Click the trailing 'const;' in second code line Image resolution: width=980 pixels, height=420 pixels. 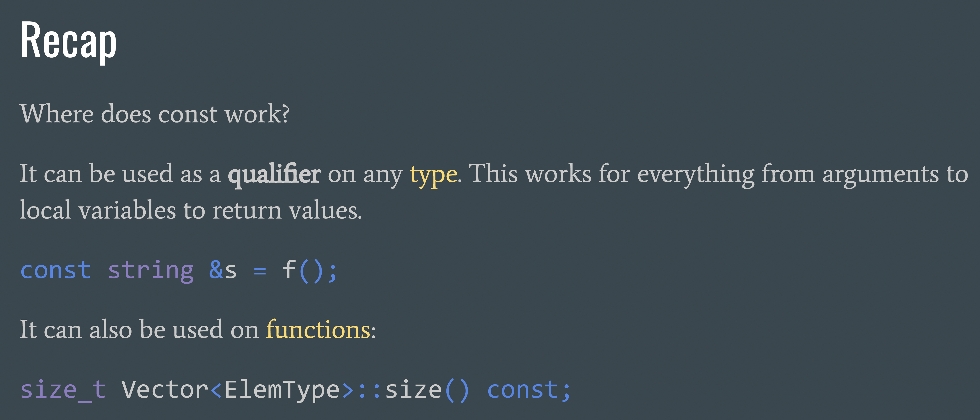click(x=529, y=390)
